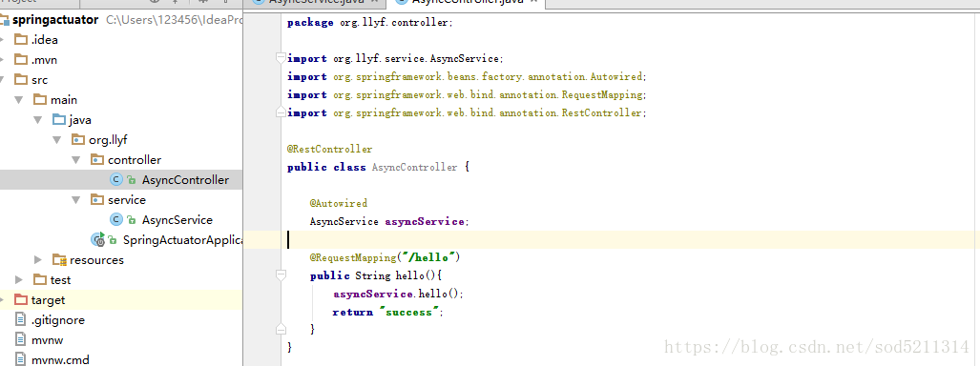Click the AsyncController class icon in tree

(x=115, y=180)
